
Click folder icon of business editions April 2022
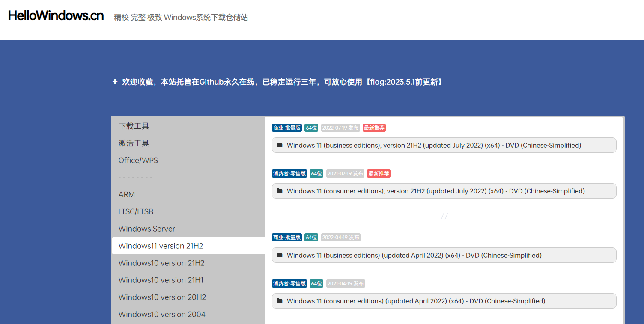[280, 255]
